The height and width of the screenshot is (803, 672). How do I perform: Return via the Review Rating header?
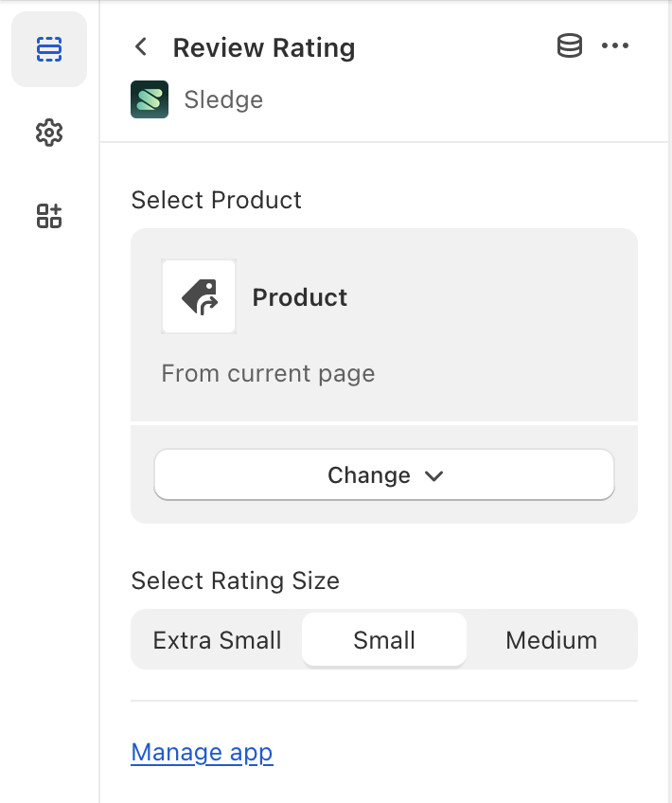pos(263,47)
